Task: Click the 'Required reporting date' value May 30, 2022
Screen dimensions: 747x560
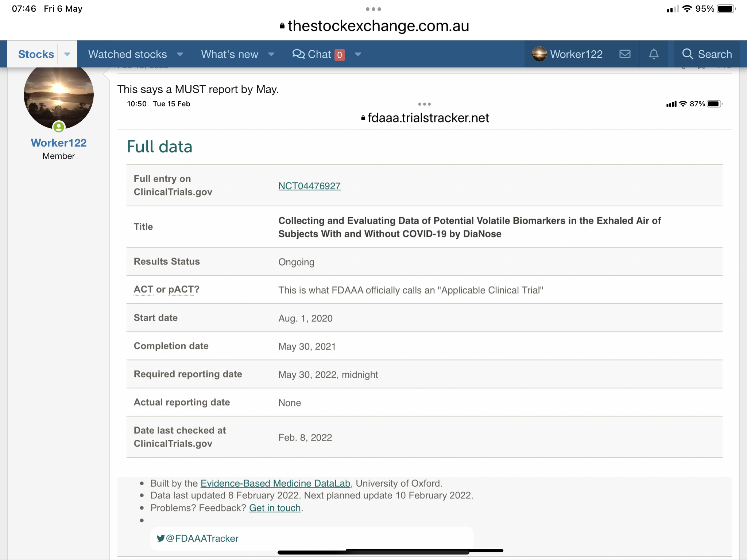Action: pos(328,374)
